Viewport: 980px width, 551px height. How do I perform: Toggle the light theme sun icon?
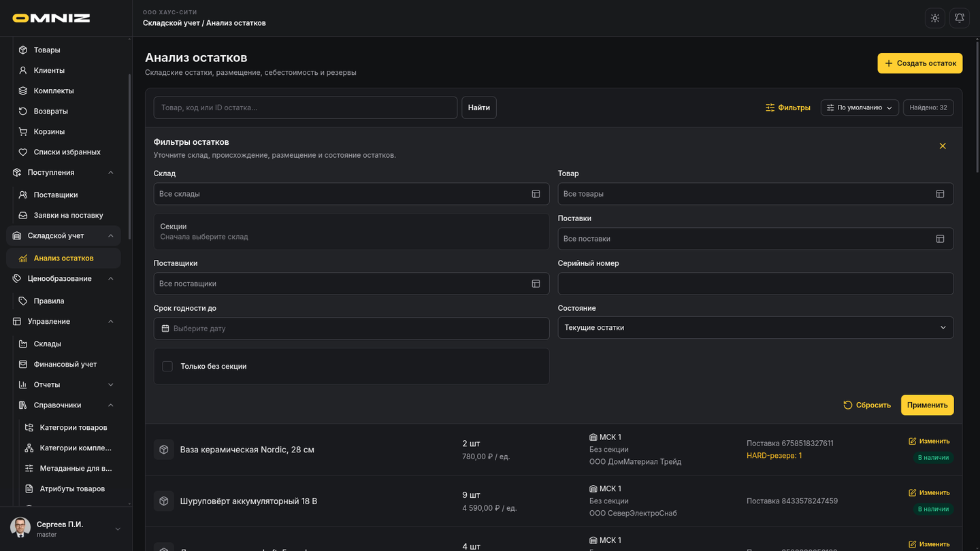pos(935,18)
